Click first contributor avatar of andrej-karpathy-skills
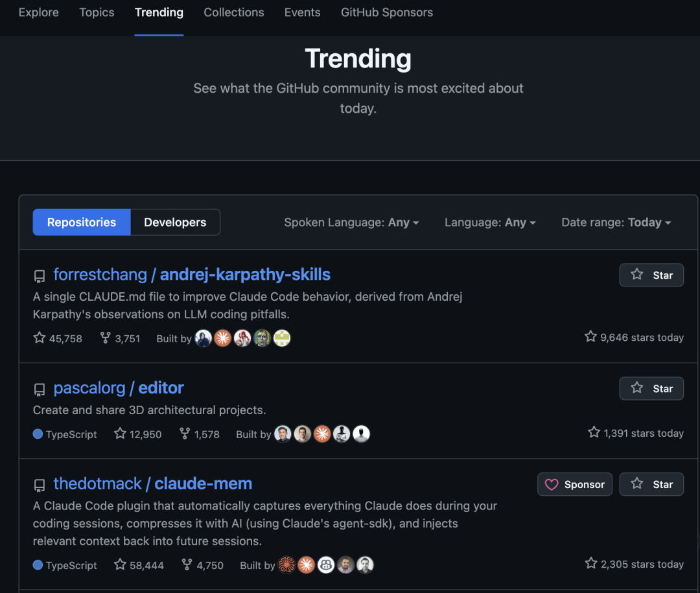Viewport: 700px width, 593px height. click(x=204, y=338)
